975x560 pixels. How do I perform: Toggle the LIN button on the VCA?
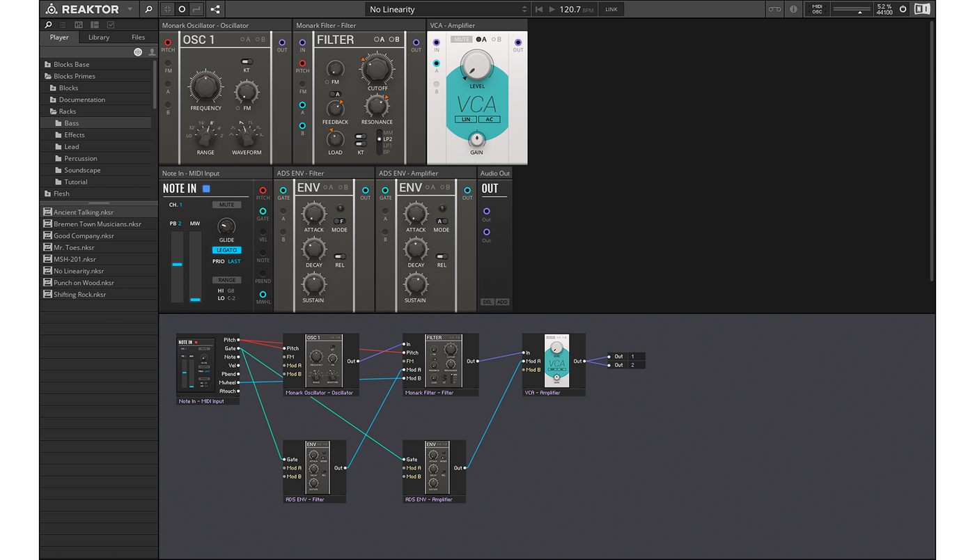coord(466,119)
